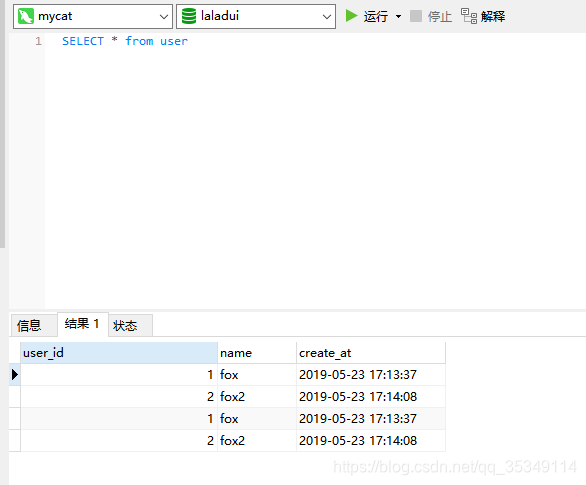Viewport: 586px width, 485px height.
Task: Switch to the 结果 1 tab
Action: (83, 324)
